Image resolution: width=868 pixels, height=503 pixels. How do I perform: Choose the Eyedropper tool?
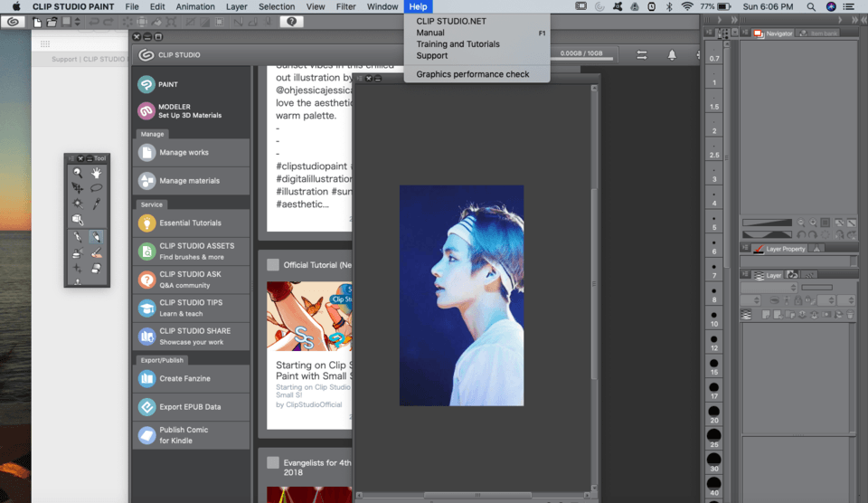click(x=96, y=204)
